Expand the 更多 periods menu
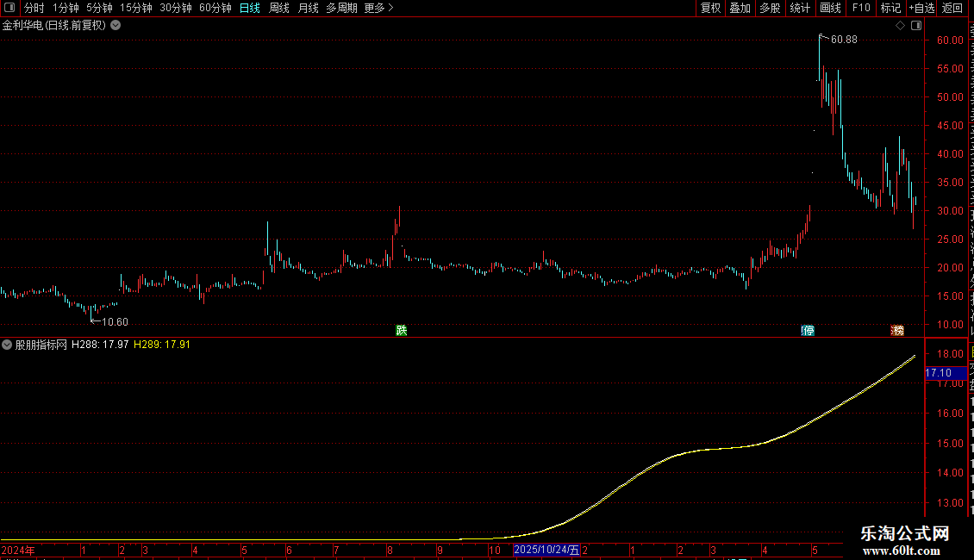 point(379,8)
